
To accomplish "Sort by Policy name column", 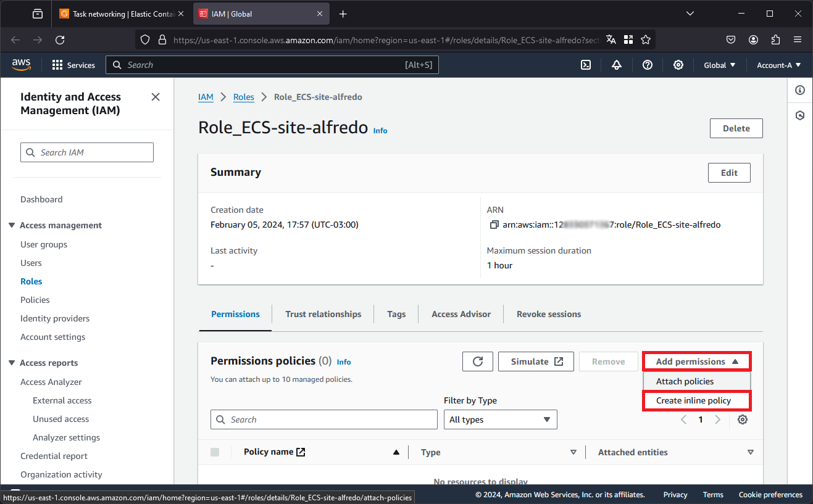I will (396, 452).
